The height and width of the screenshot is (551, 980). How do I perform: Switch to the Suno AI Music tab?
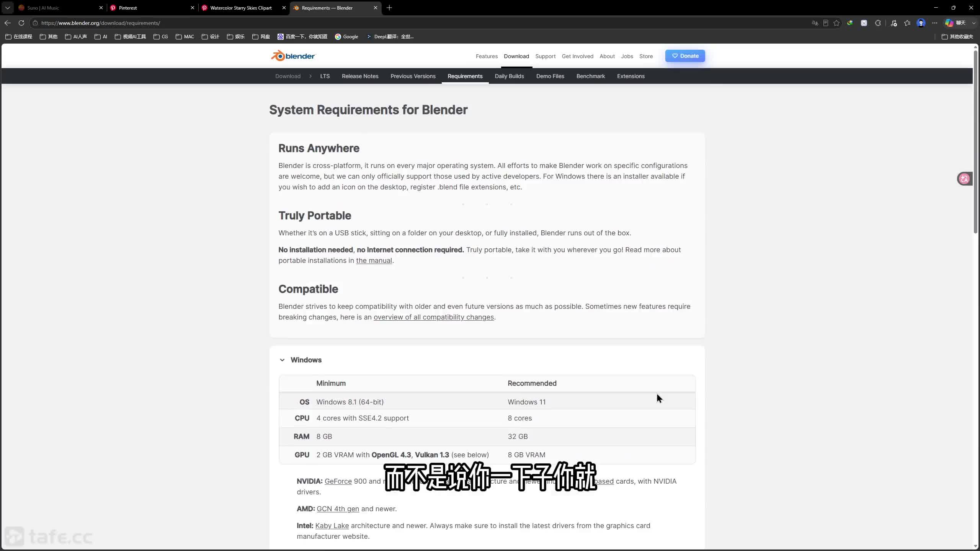pyautogui.click(x=57, y=8)
